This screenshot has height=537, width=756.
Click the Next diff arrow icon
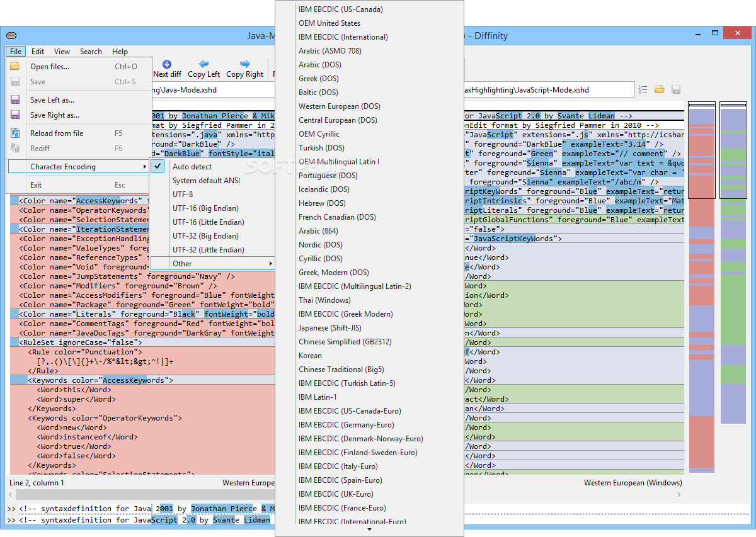point(167,64)
